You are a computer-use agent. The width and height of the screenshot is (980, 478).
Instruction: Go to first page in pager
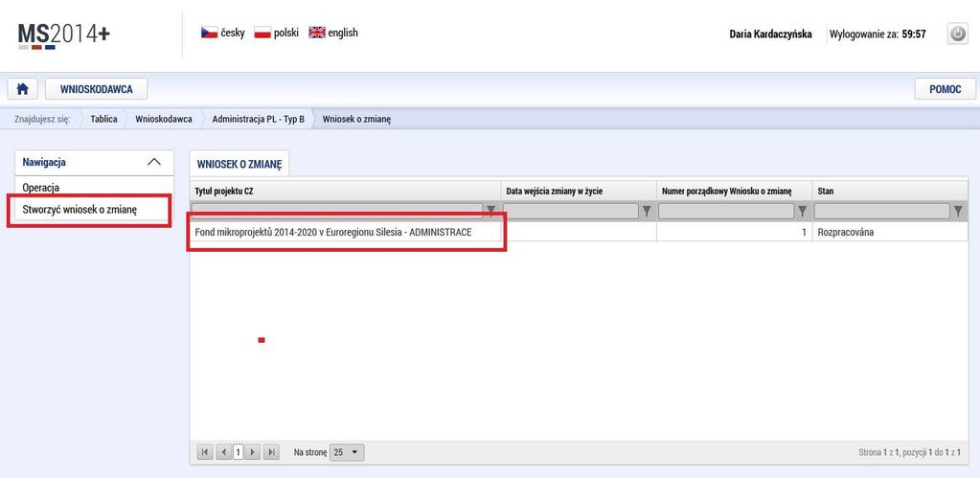(205, 452)
